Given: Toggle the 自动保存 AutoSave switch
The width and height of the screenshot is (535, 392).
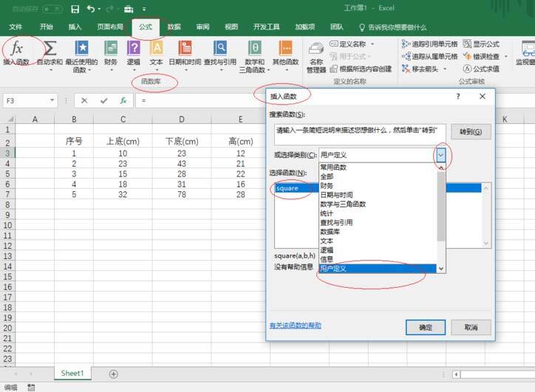Looking at the screenshot, I should point(52,9).
